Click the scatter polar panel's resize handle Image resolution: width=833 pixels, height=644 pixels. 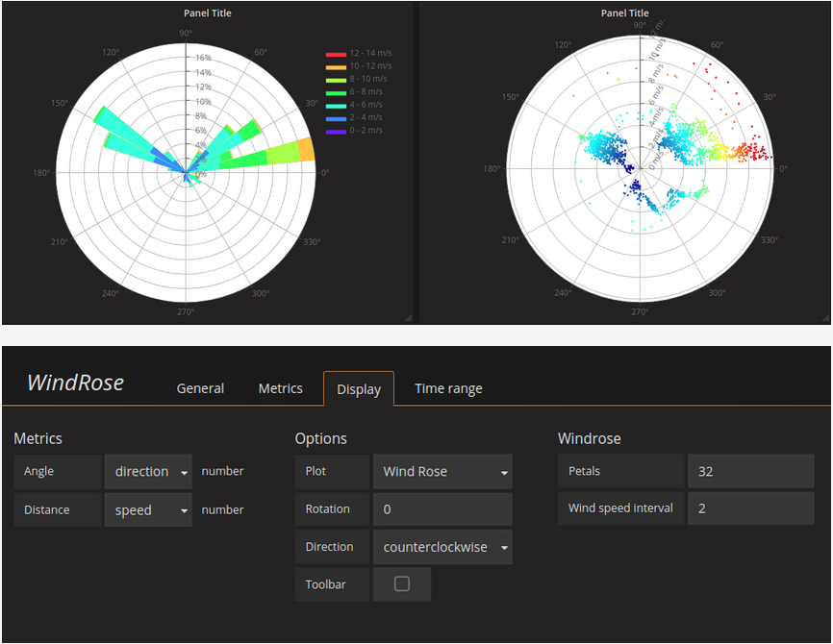(824, 317)
